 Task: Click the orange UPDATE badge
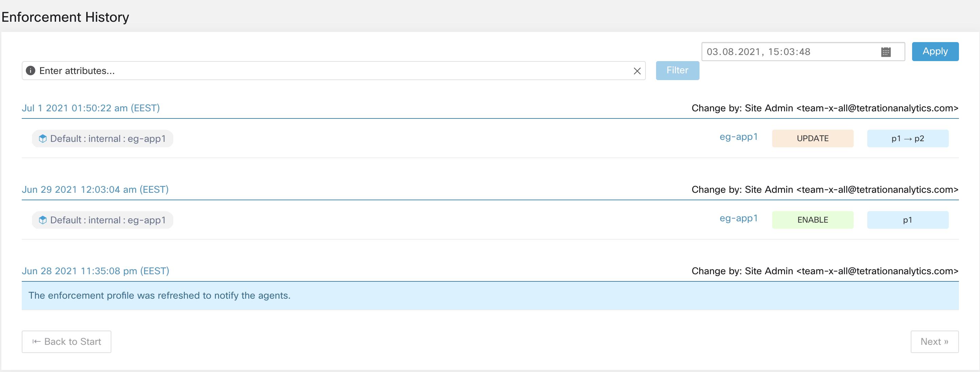(x=813, y=138)
